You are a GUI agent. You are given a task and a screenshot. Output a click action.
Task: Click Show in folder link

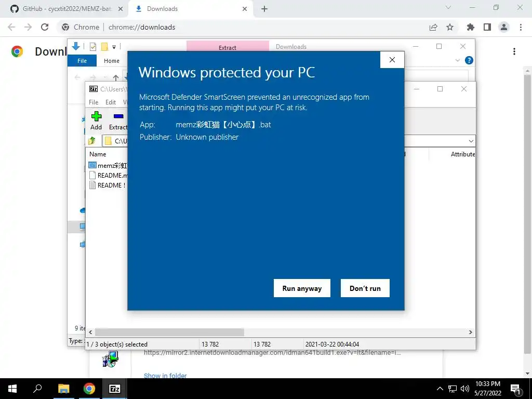click(x=165, y=376)
